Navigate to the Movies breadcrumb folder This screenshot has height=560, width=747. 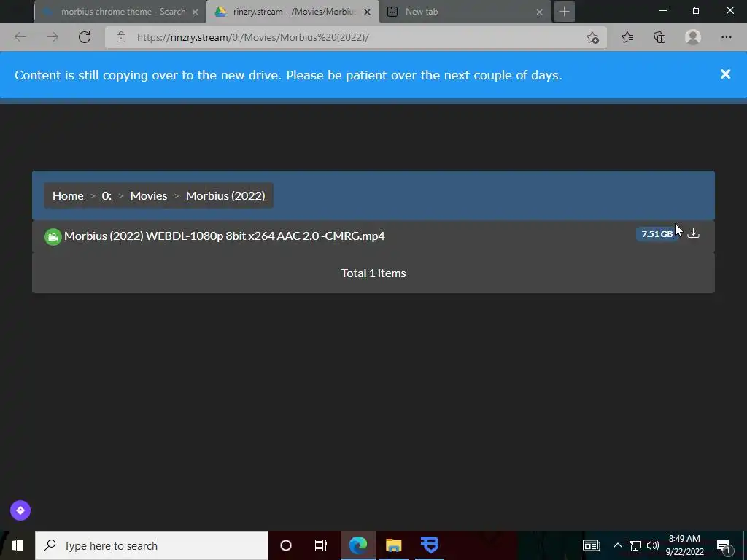coord(149,195)
